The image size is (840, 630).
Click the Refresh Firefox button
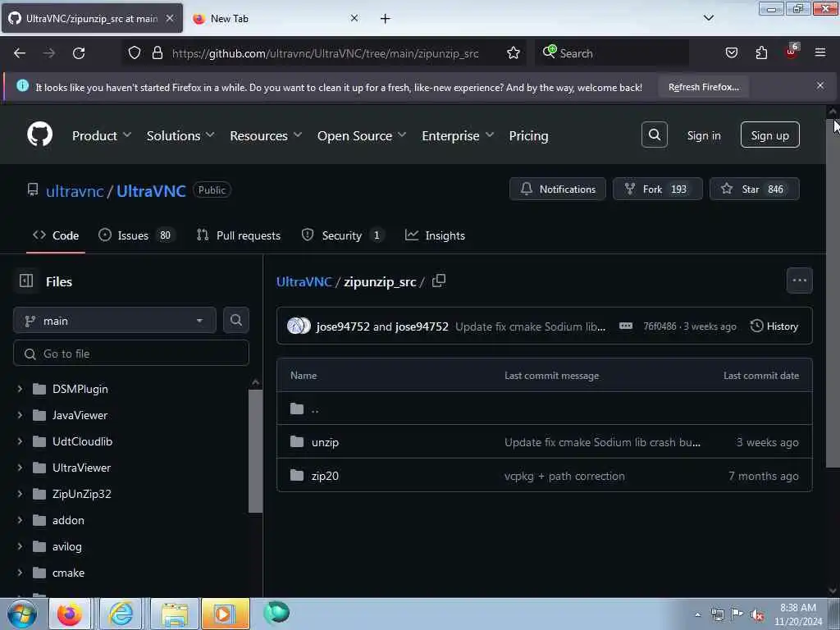tap(703, 87)
